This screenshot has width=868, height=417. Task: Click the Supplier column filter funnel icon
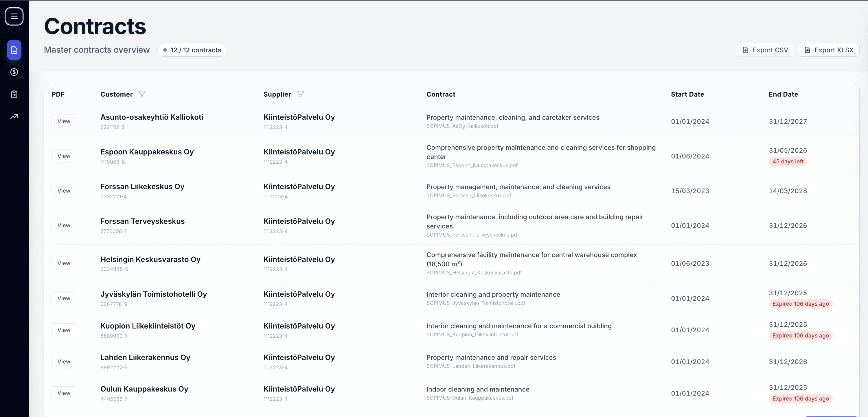(x=301, y=94)
